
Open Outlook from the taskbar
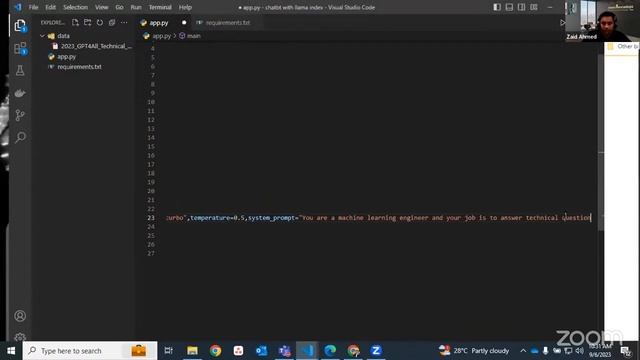coord(261,351)
